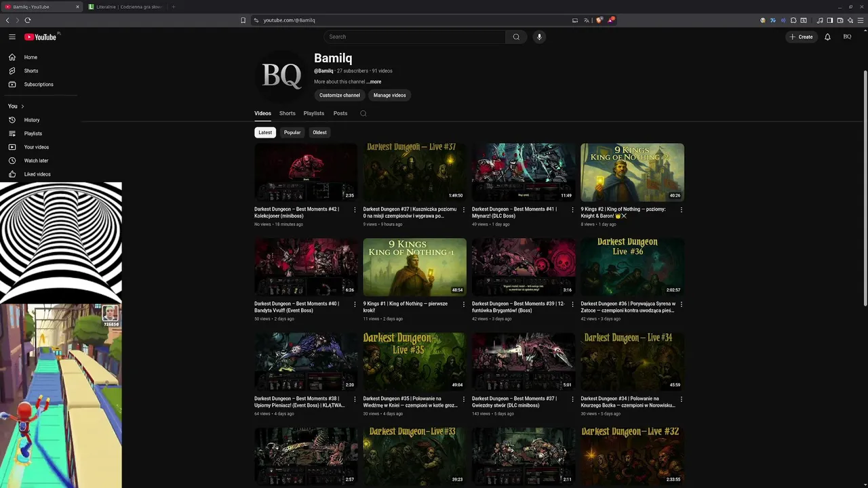
Task: Open Best Moments #38 video thumbnail
Action: click(306, 361)
